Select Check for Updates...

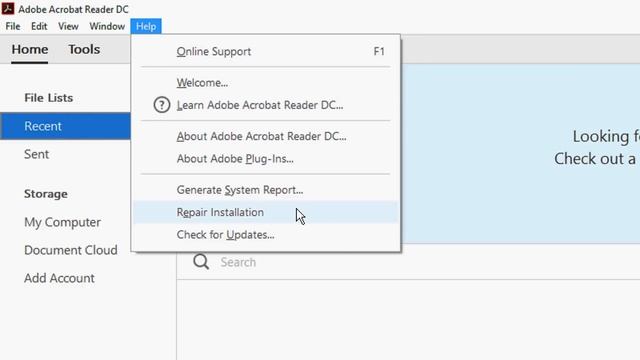pos(265,235)
